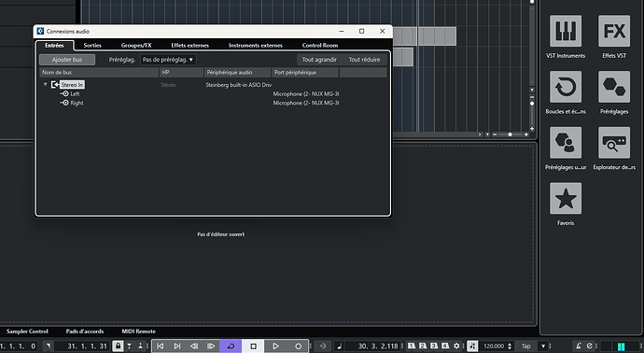This screenshot has height=353, width=644.
Task: Open the horizontal zoom presets dropdown arrow
Action: [x=487, y=134]
